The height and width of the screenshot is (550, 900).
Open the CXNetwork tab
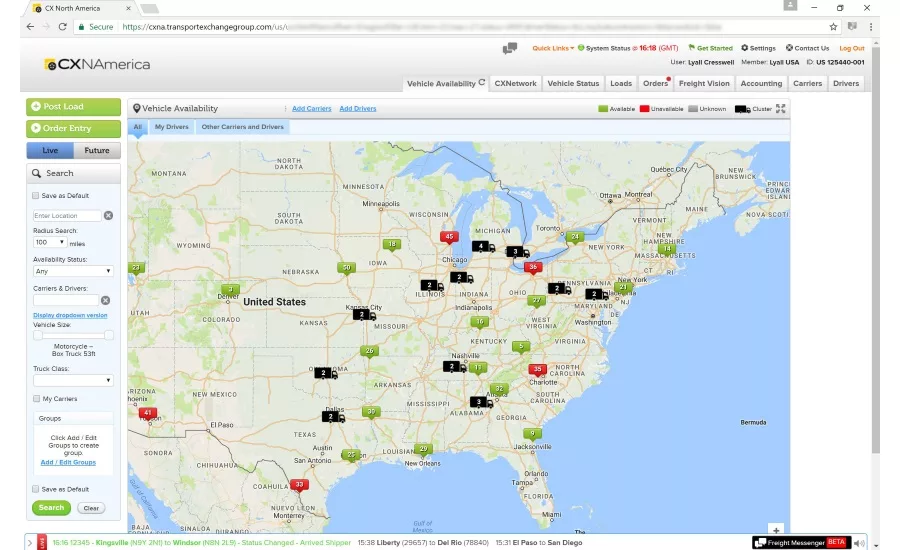tap(515, 83)
